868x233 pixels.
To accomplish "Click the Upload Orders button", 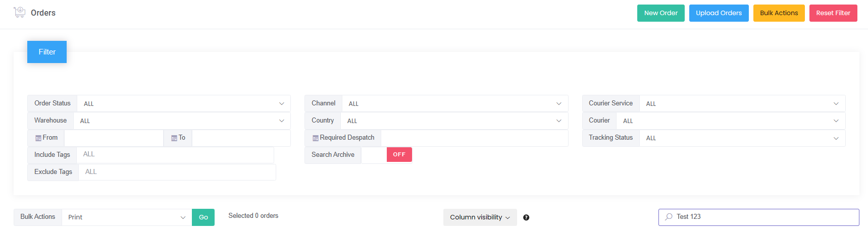I will 719,13.
